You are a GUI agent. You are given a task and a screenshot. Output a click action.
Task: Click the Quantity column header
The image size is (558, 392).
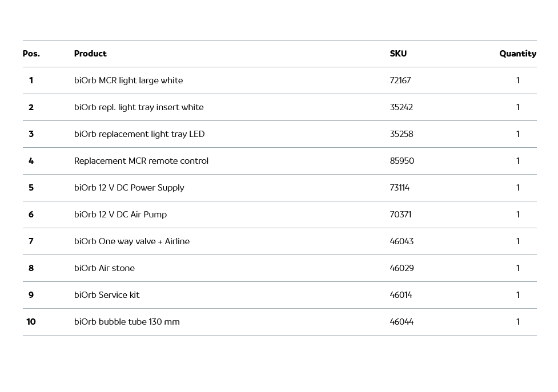tap(517, 54)
